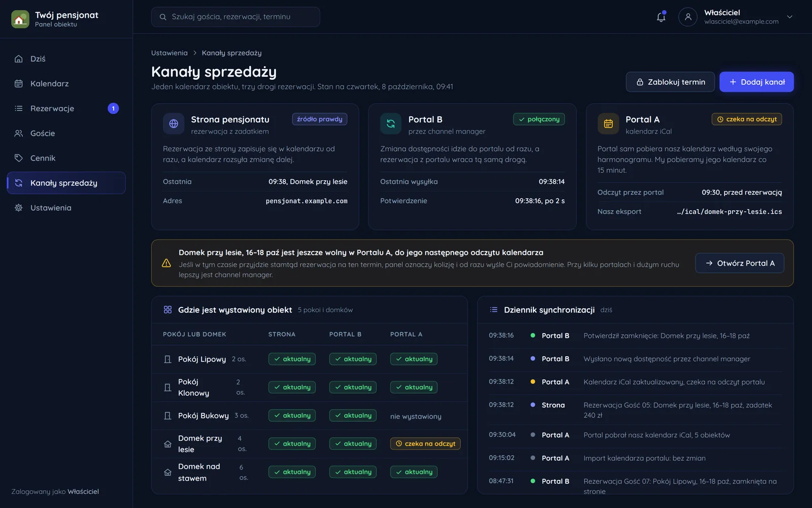Viewport: 812px width, 508px height.
Task: Go to Kalendarz in the sidebar
Action: point(66,84)
